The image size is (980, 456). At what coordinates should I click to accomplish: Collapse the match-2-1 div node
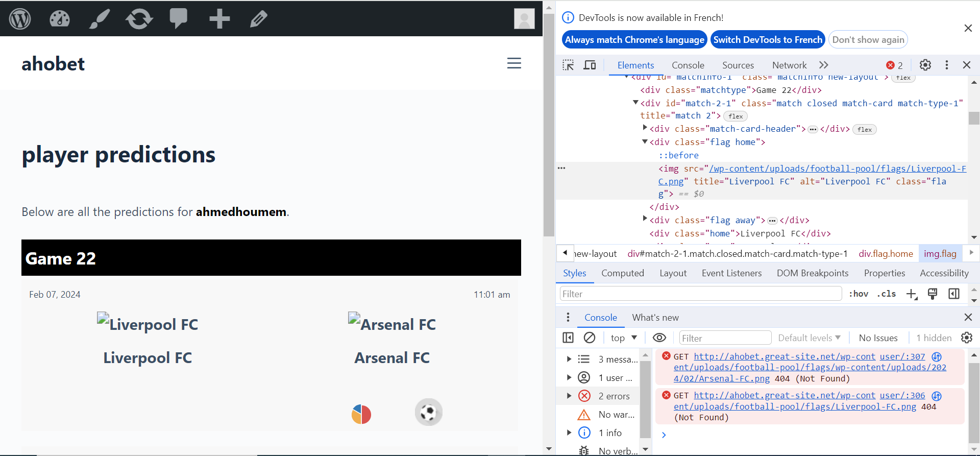click(635, 103)
